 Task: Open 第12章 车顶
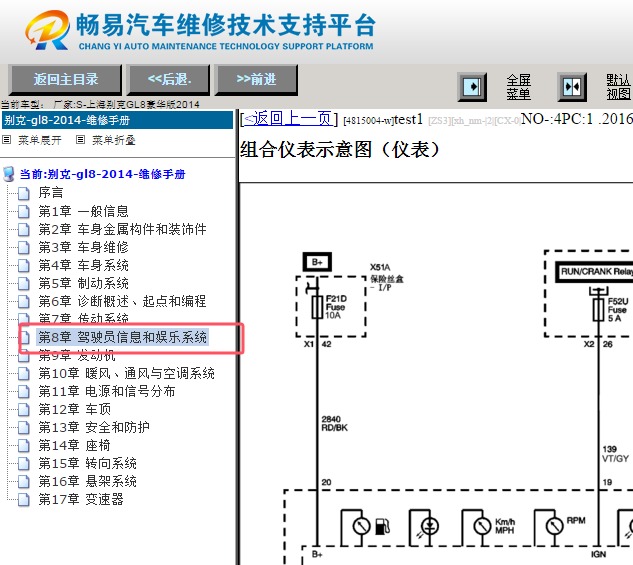point(75,409)
